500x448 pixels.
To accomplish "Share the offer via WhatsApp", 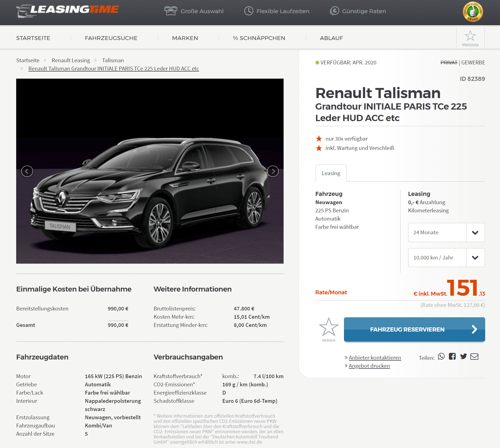I will tap(441, 356).
